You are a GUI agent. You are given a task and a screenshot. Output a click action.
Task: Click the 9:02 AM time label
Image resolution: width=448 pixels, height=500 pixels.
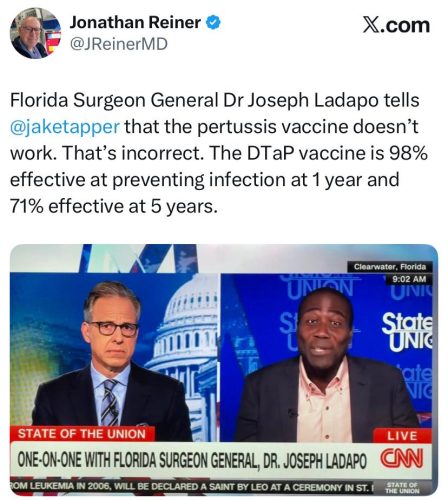pos(409,279)
